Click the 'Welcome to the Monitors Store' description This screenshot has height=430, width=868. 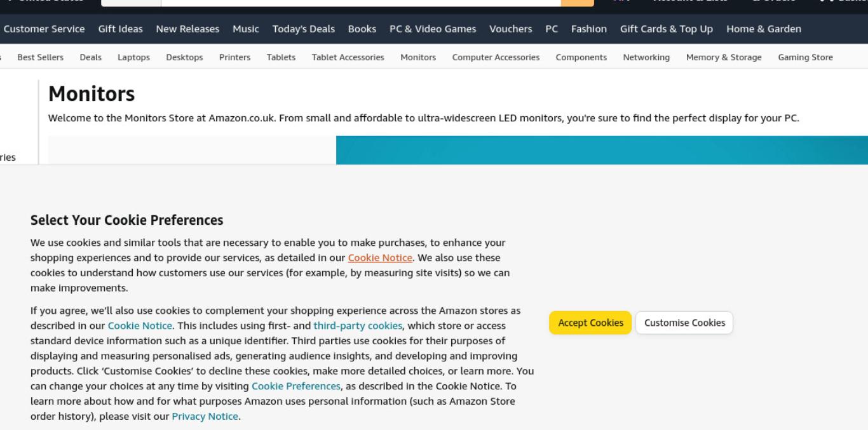click(423, 118)
